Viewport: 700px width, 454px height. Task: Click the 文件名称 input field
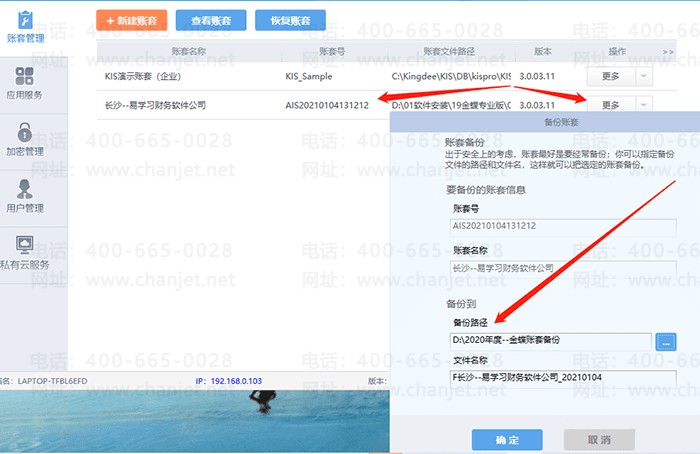click(562, 378)
